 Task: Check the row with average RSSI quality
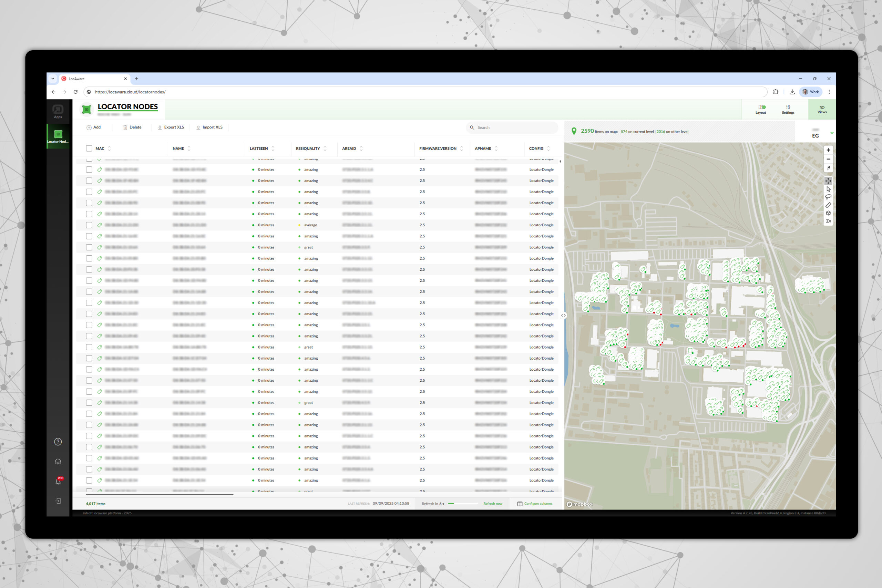click(x=89, y=225)
